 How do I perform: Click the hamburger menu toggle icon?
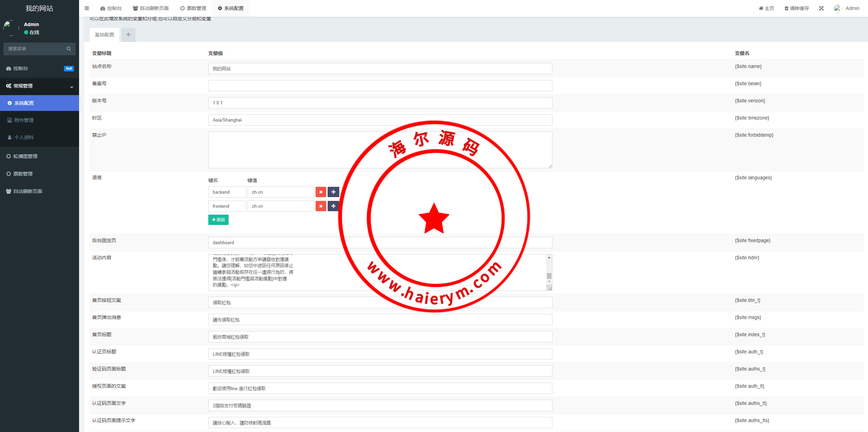pyautogui.click(x=87, y=8)
